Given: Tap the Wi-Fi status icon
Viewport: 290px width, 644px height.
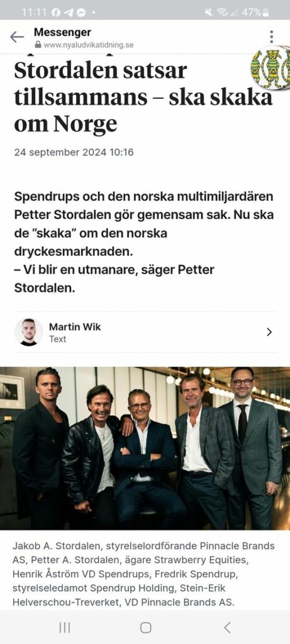Looking at the screenshot, I should (x=222, y=13).
